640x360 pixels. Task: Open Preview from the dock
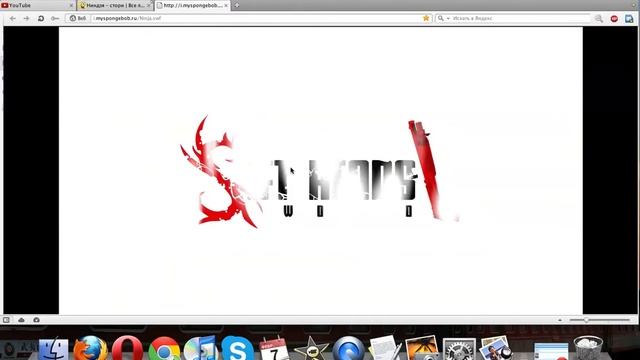(496, 348)
